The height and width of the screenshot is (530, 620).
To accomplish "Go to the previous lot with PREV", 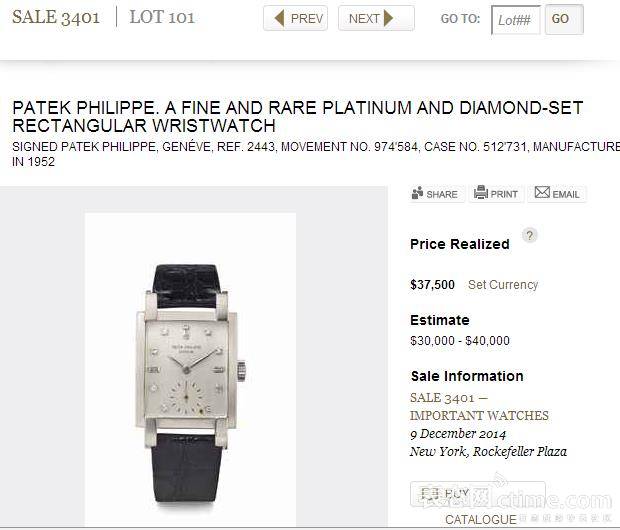I will [295, 18].
